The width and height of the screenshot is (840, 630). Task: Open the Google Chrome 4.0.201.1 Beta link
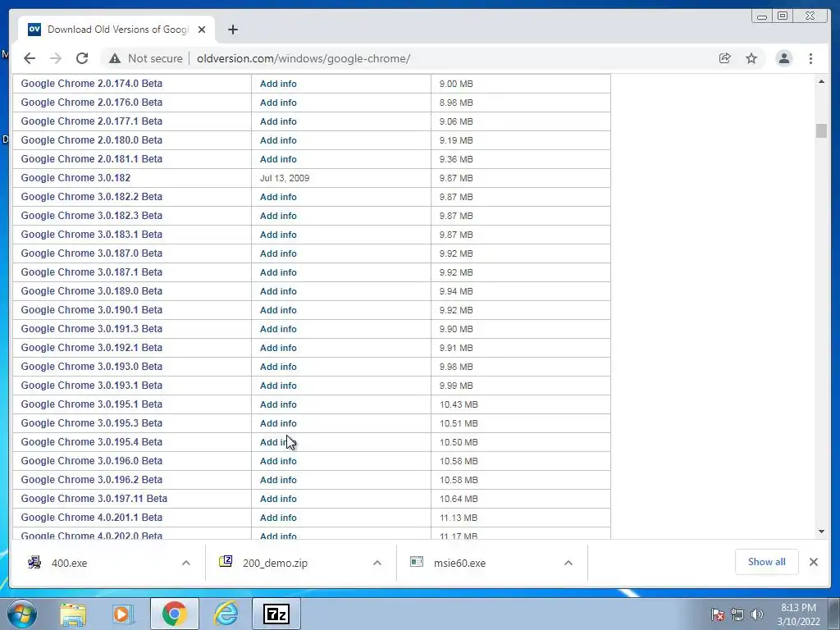point(92,518)
